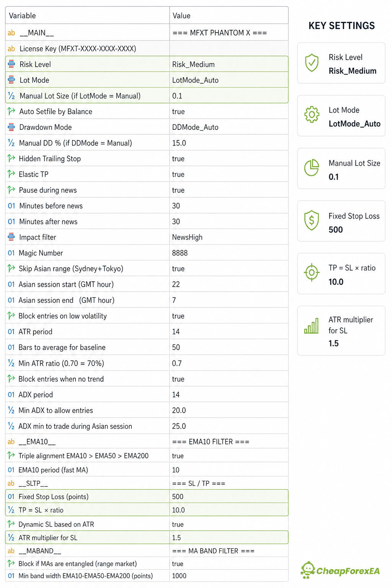The height and width of the screenshot is (588, 392).
Task: Click the pie chart icon for Manual Lot Size
Action: tap(312, 168)
